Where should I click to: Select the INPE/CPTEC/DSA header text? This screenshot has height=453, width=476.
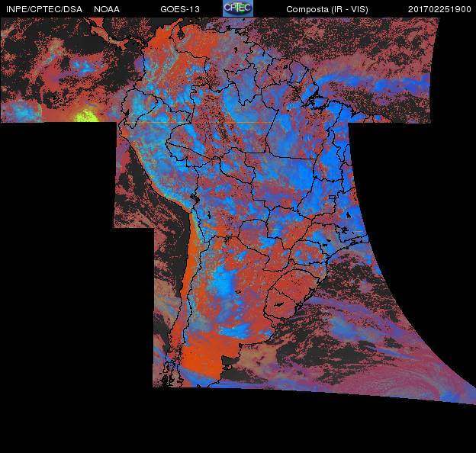coord(44,9)
